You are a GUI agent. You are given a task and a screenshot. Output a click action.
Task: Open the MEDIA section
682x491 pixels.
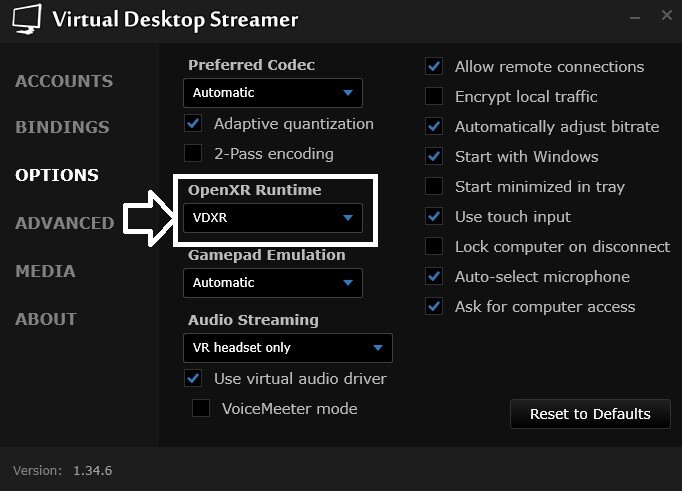click(x=45, y=271)
